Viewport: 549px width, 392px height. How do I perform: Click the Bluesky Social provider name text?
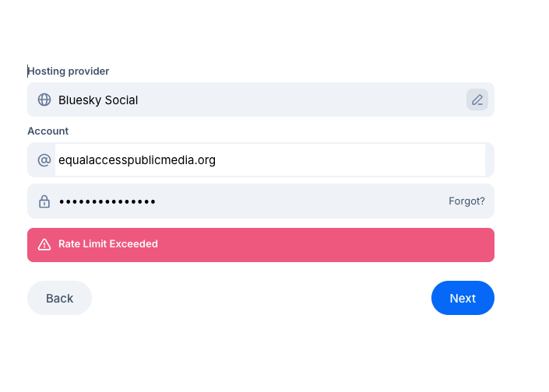[98, 100]
